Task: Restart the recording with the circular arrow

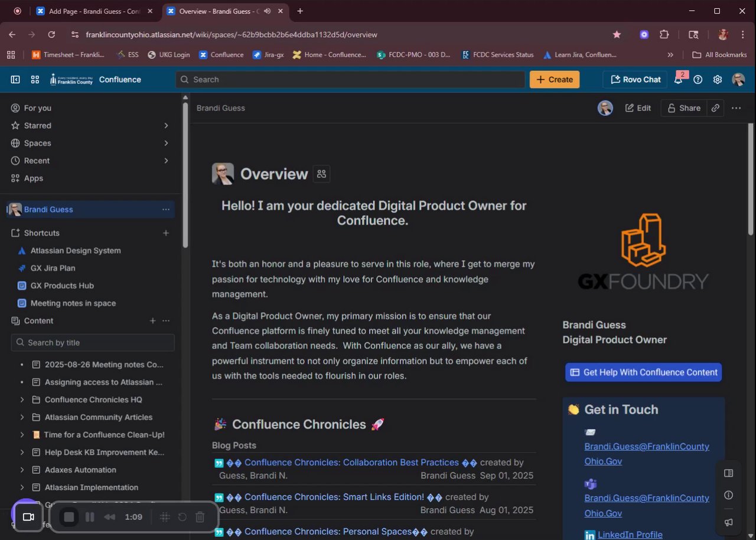Action: point(183,517)
